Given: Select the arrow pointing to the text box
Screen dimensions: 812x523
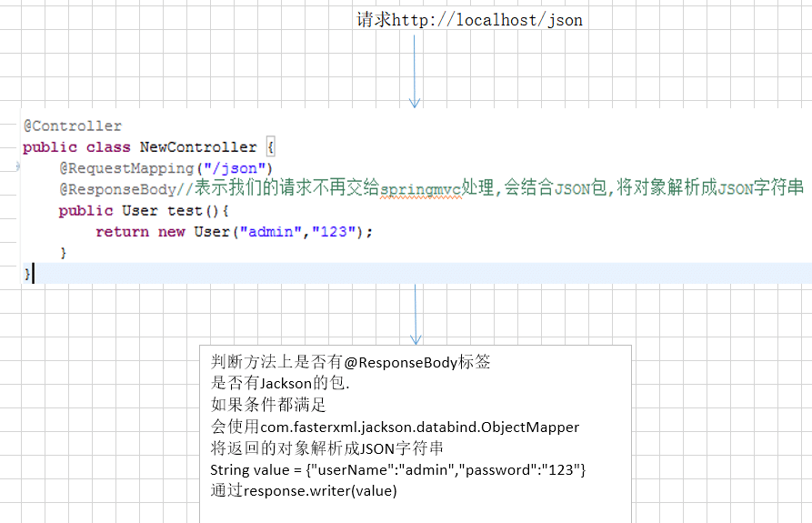Looking at the screenshot, I should 416,314.
